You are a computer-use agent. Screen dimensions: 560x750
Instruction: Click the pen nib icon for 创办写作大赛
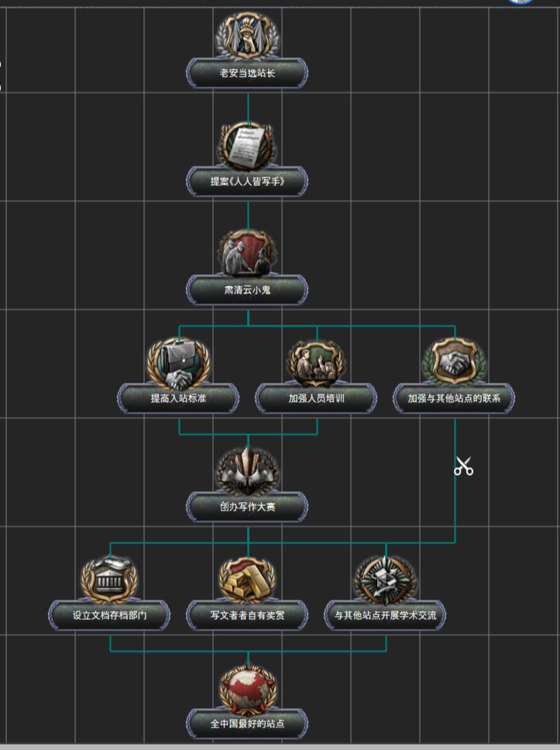click(248, 470)
